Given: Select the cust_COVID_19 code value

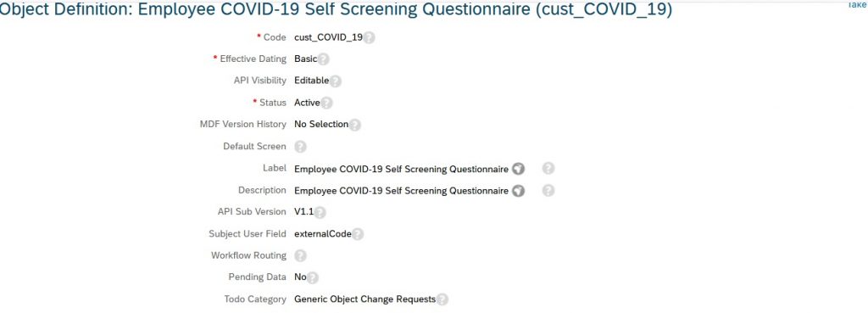Looking at the screenshot, I should click(328, 37).
